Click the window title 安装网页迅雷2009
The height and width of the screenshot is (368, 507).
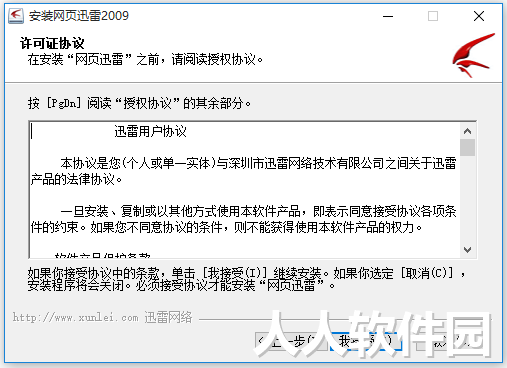[x=79, y=16]
